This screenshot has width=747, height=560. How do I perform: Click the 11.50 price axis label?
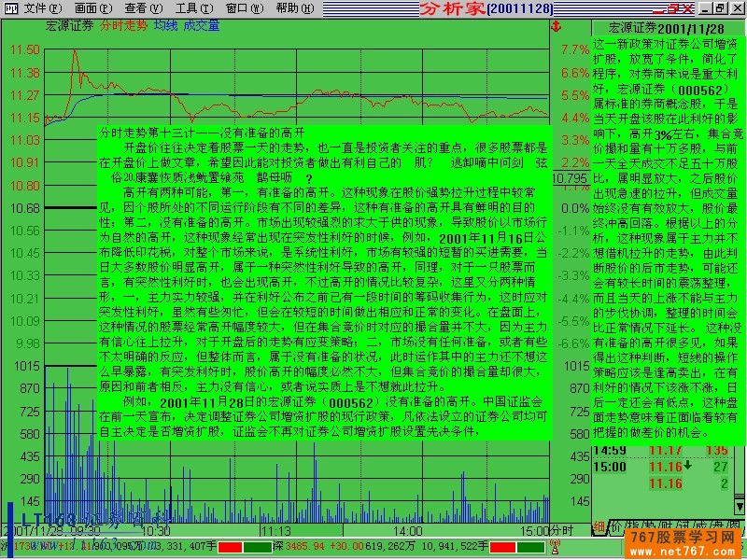click(25, 50)
